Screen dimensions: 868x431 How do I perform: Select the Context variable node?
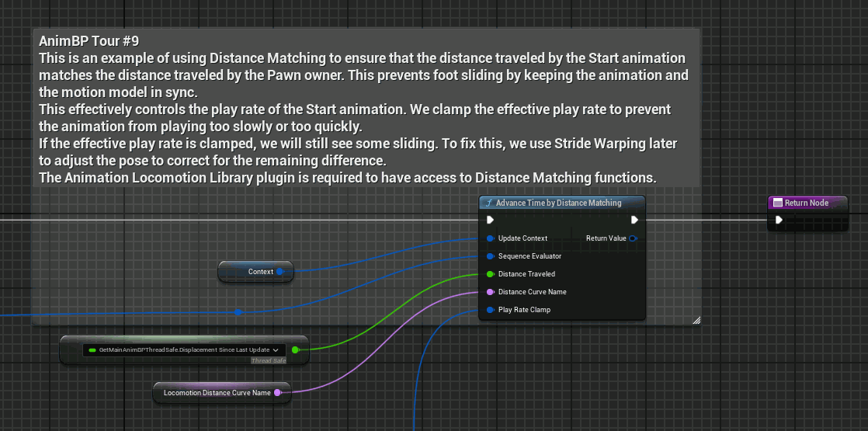(255, 272)
